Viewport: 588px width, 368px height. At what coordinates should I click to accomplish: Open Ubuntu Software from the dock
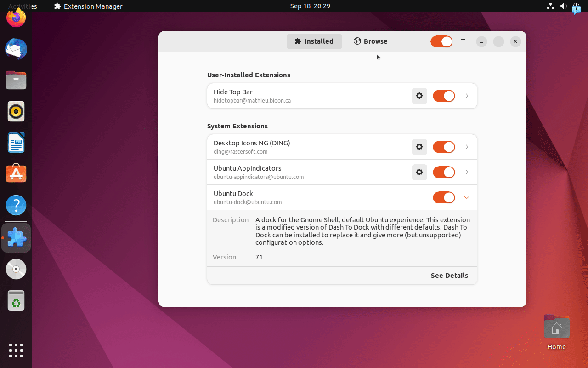(x=16, y=174)
